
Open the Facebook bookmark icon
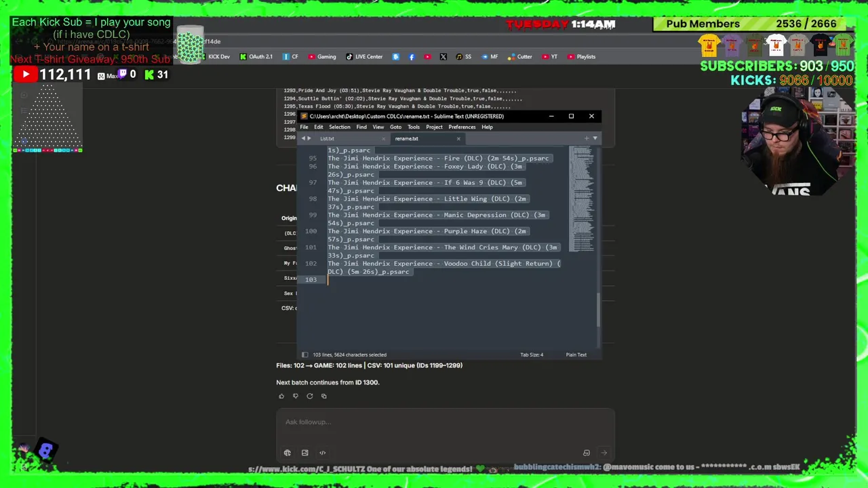[412, 57]
